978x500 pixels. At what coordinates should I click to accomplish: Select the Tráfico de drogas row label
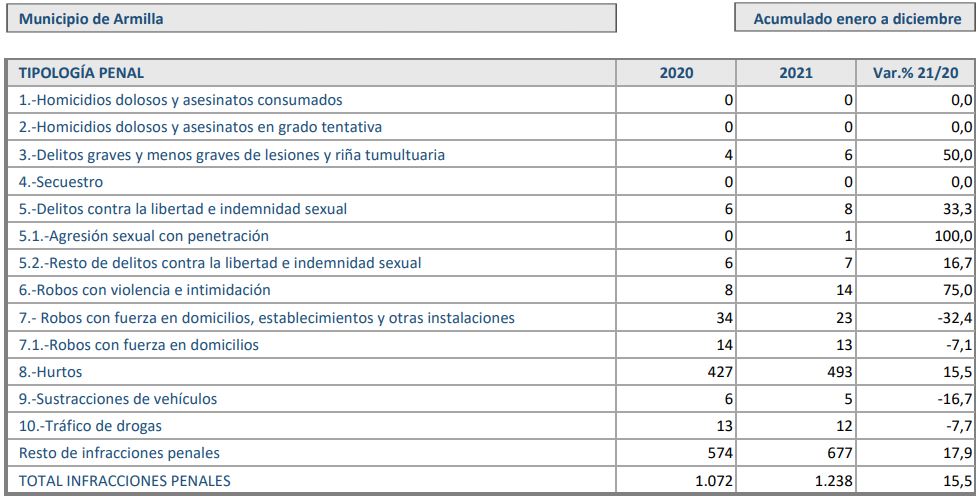pyautogui.click(x=90, y=426)
